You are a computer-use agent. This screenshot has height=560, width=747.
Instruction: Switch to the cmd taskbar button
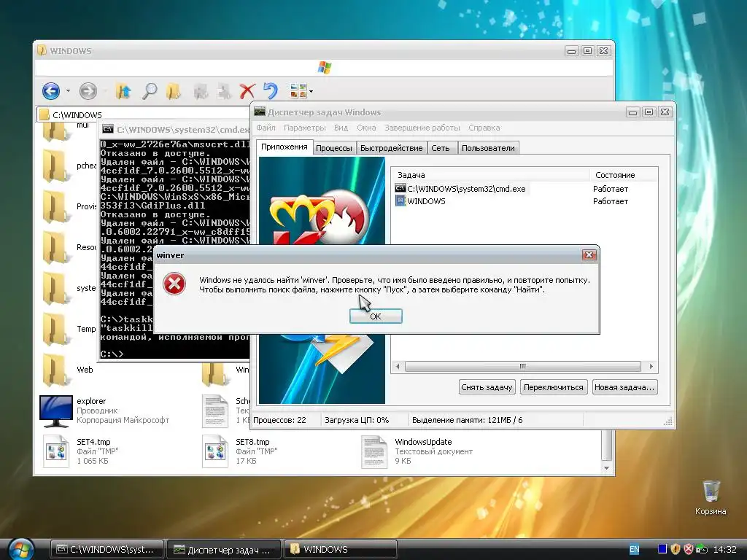[107, 550]
